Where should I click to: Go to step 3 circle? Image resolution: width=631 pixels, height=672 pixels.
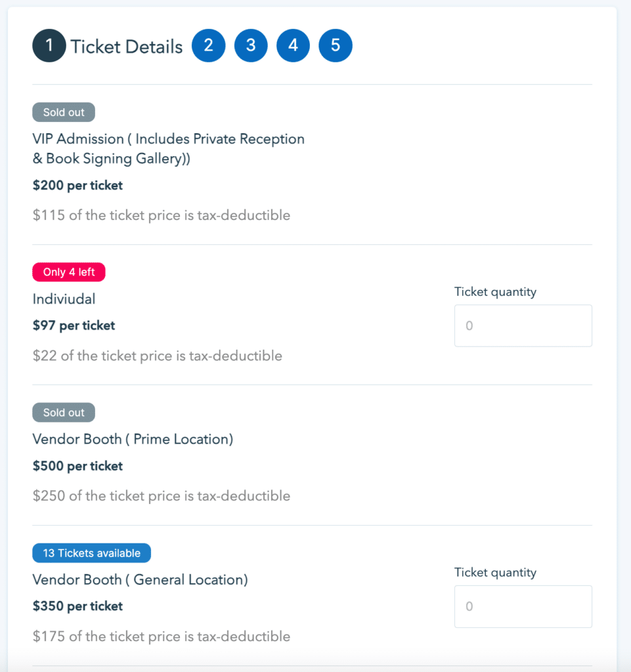251,46
